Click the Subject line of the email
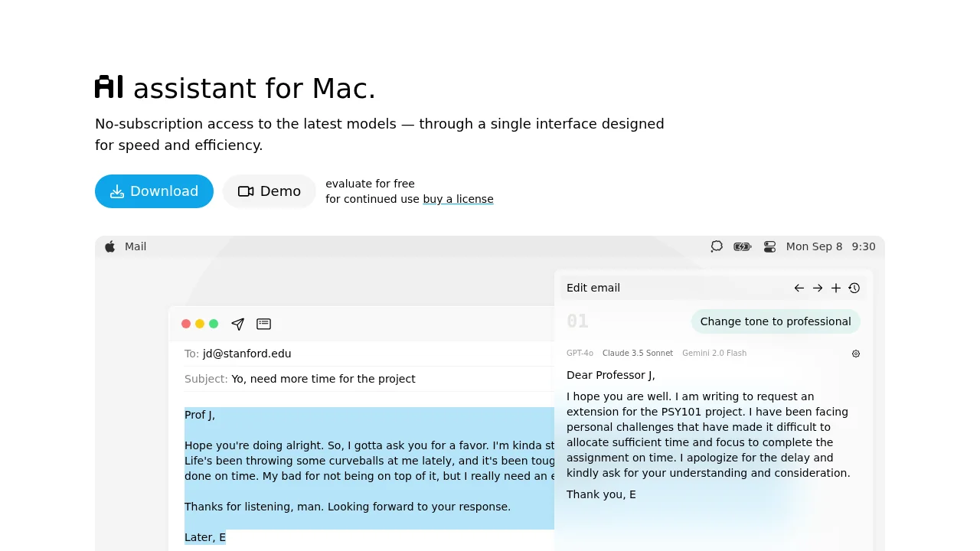This screenshot has height=551, width=980. pyautogui.click(x=323, y=379)
